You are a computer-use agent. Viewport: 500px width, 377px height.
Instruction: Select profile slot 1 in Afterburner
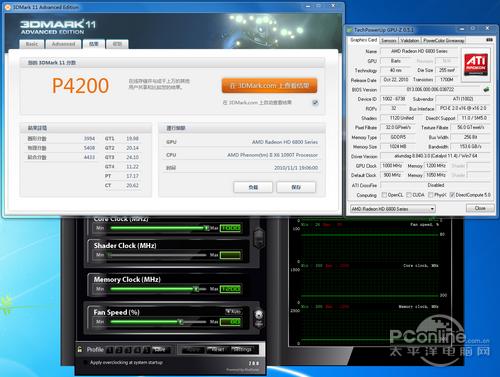point(110,350)
